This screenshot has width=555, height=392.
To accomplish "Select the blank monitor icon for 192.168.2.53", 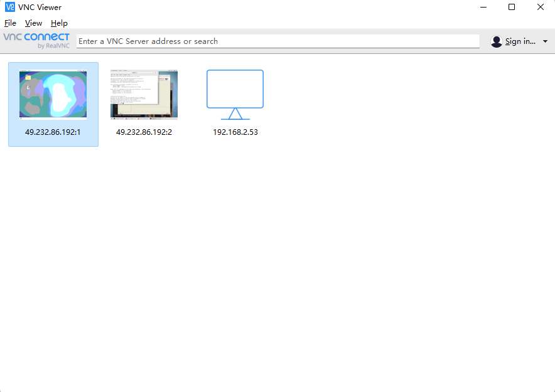I will point(235,94).
